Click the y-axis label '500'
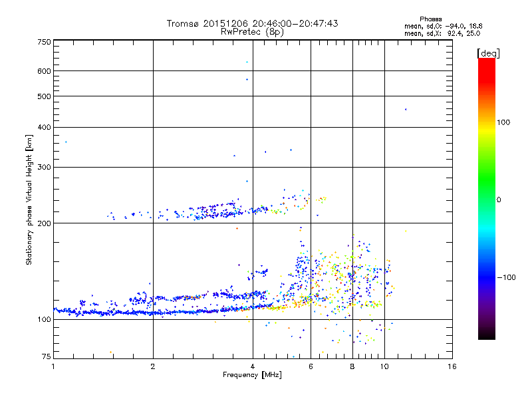Image resolution: width=532 pixels, height=399 pixels. tap(45, 96)
